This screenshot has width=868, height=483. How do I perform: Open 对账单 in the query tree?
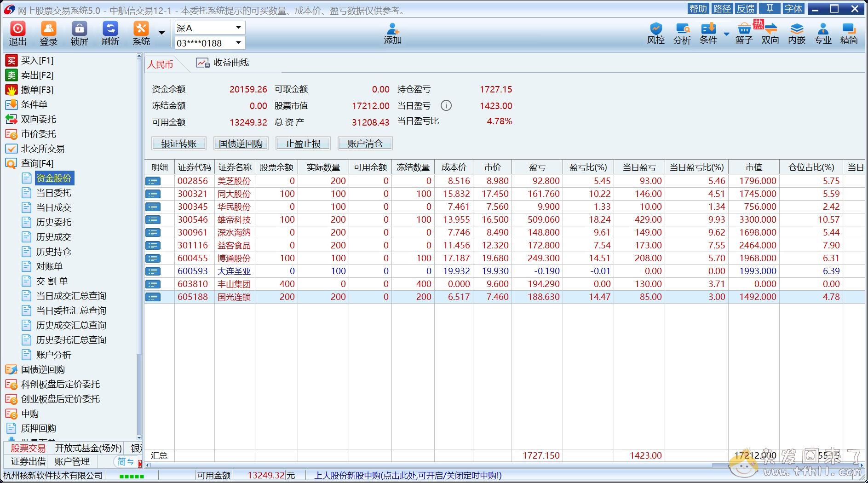coord(43,266)
